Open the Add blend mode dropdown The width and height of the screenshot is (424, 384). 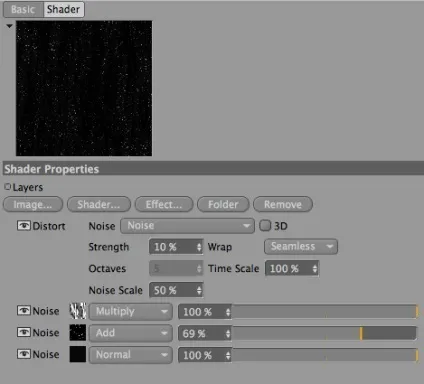pos(131,333)
